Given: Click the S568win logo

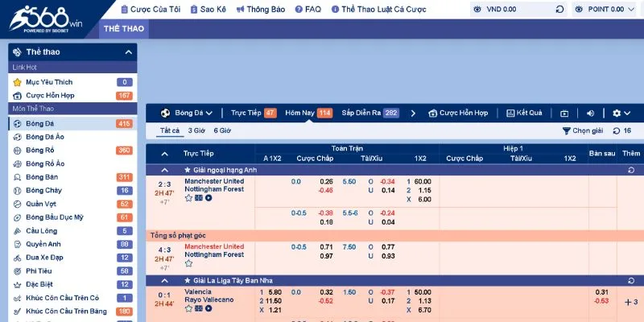Looking at the screenshot, I should point(46,19).
